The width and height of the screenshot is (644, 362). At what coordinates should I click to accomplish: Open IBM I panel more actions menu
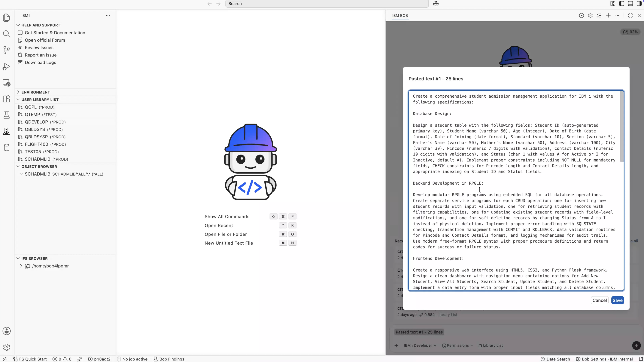click(x=108, y=16)
